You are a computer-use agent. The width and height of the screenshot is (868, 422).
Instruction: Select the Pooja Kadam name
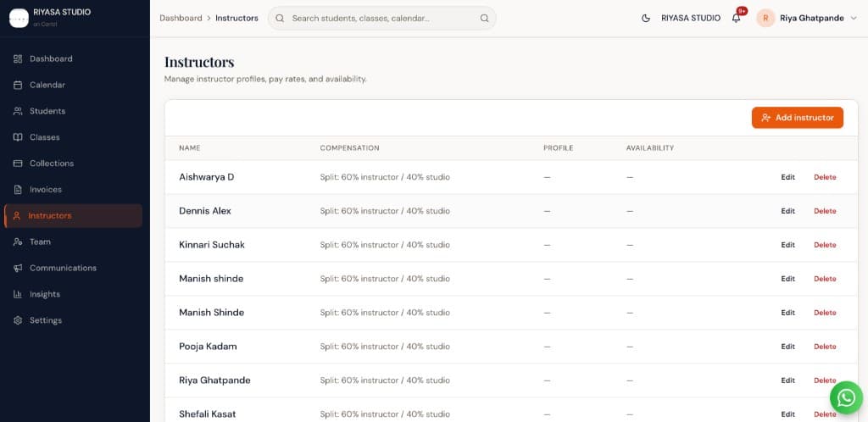(x=208, y=347)
